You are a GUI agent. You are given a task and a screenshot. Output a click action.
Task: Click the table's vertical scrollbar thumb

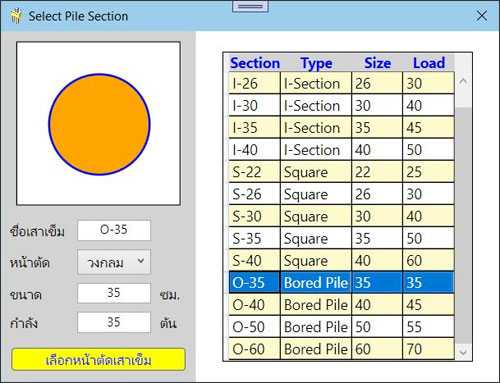[463, 225]
